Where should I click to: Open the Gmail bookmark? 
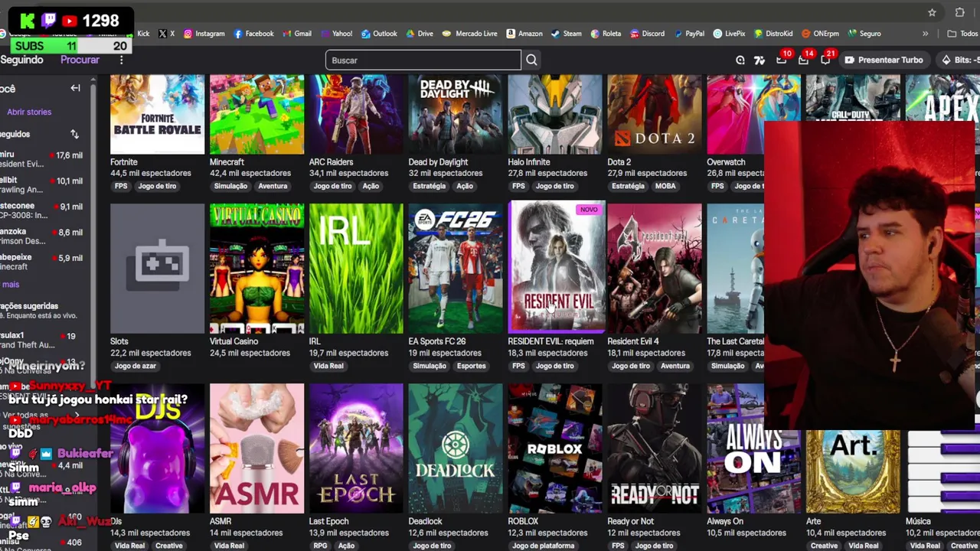click(297, 34)
